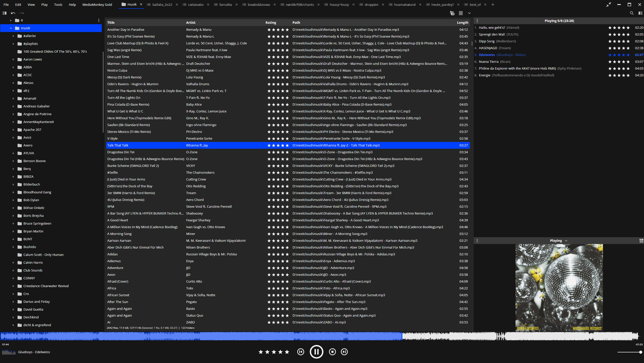The width and height of the screenshot is (644, 363).
Task: Set the rating stars of the playing track
Action: pyautogui.click(x=274, y=352)
